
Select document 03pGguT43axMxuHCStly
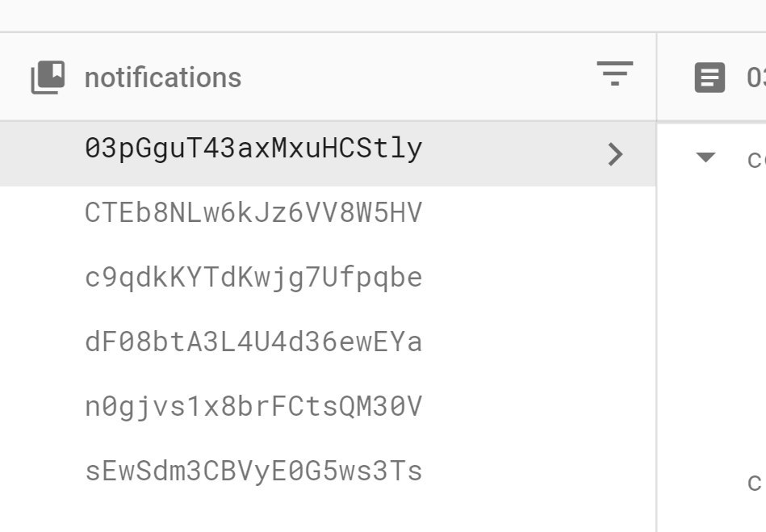(328, 153)
